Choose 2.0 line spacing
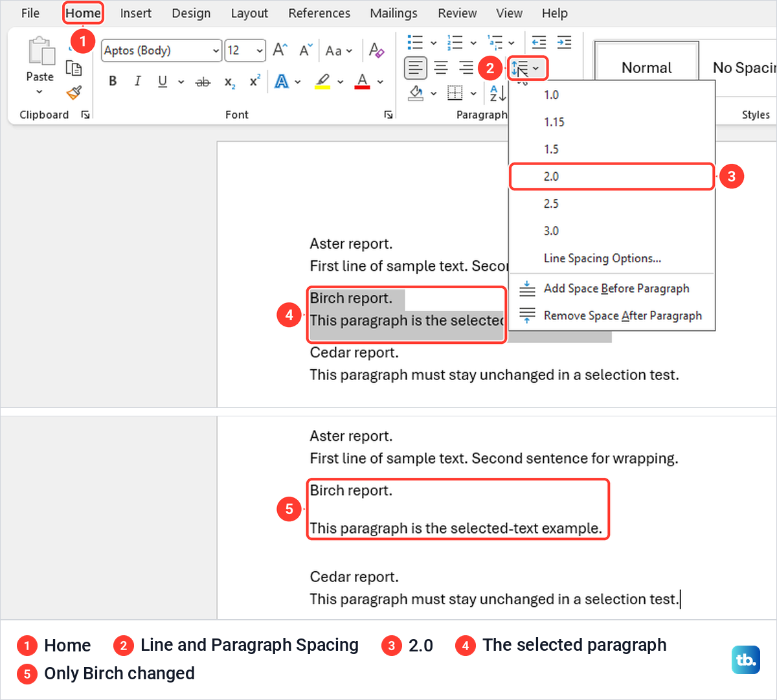 pyautogui.click(x=612, y=176)
